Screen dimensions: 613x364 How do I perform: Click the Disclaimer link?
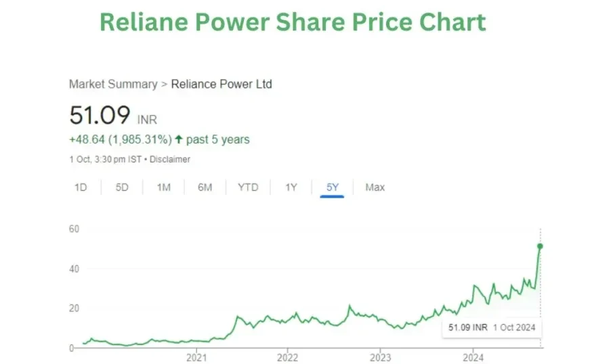click(169, 160)
